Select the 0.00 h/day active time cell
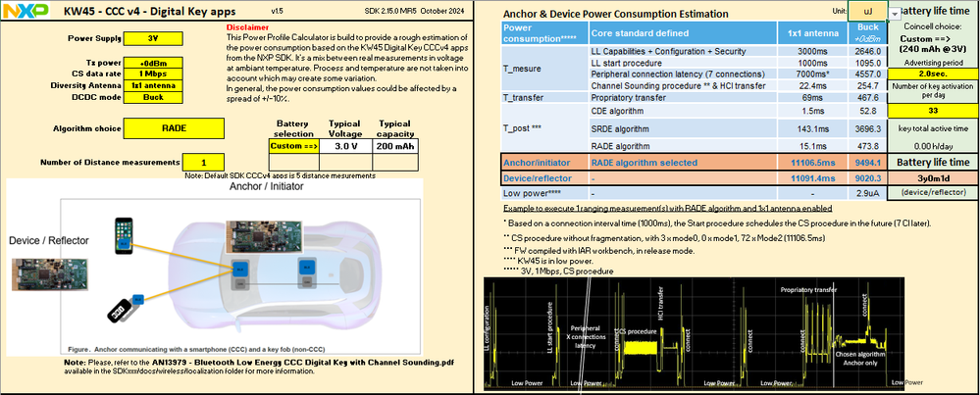Image resolution: width=980 pixels, height=395 pixels. point(933,145)
